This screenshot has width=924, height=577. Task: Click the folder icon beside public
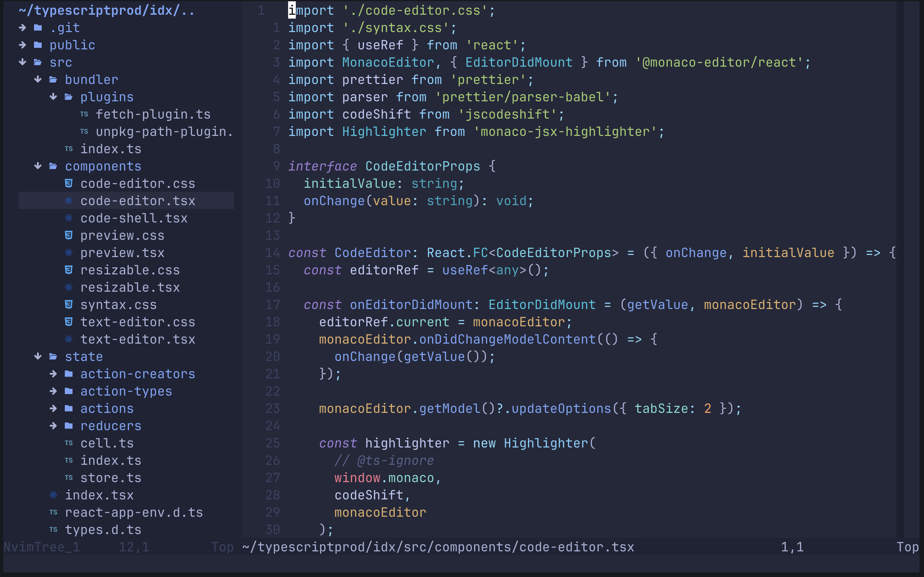click(x=38, y=45)
